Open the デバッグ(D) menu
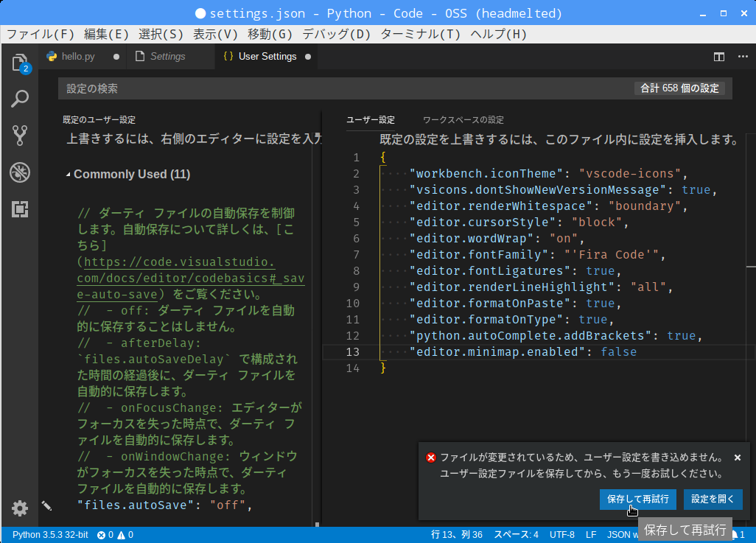Viewport: 756px width, 543px height. pos(336,34)
